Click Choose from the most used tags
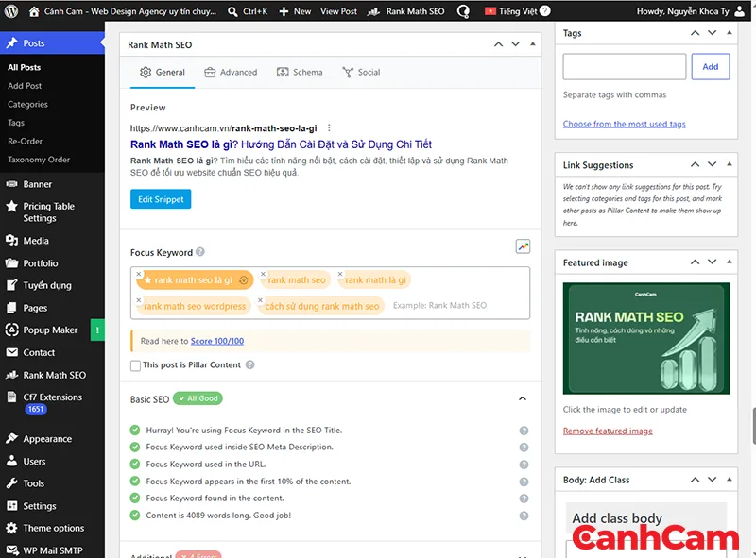The image size is (756, 558). point(624,124)
